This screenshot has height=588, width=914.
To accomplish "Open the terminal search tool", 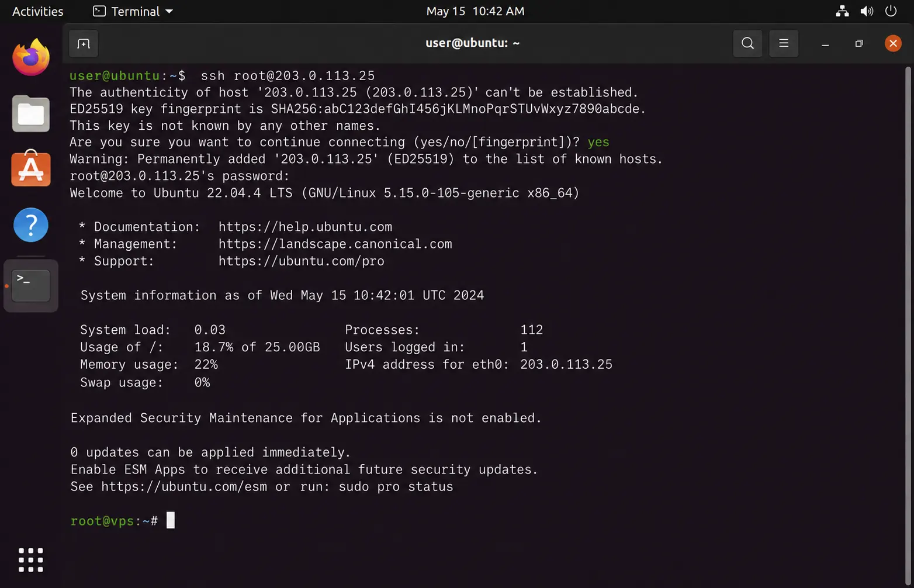I will point(747,43).
